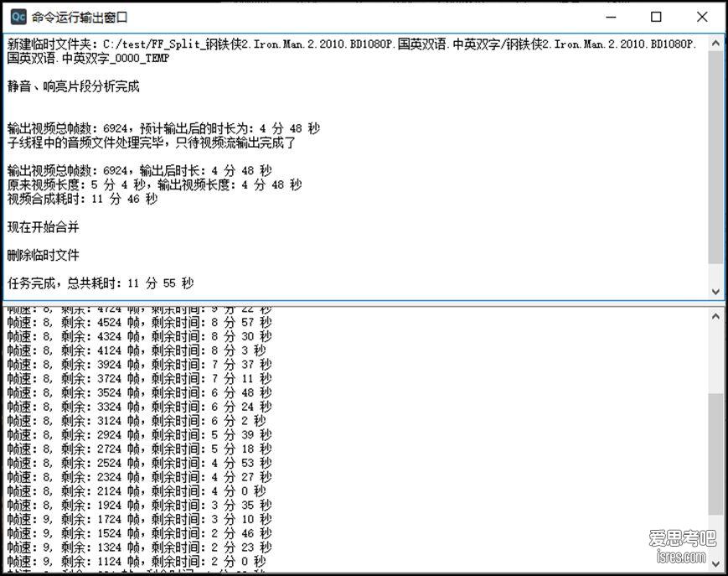This screenshot has height=576, width=728.
Task: Click the line 子线程中的音频文件处理完毕
Action: pyautogui.click(x=152, y=143)
